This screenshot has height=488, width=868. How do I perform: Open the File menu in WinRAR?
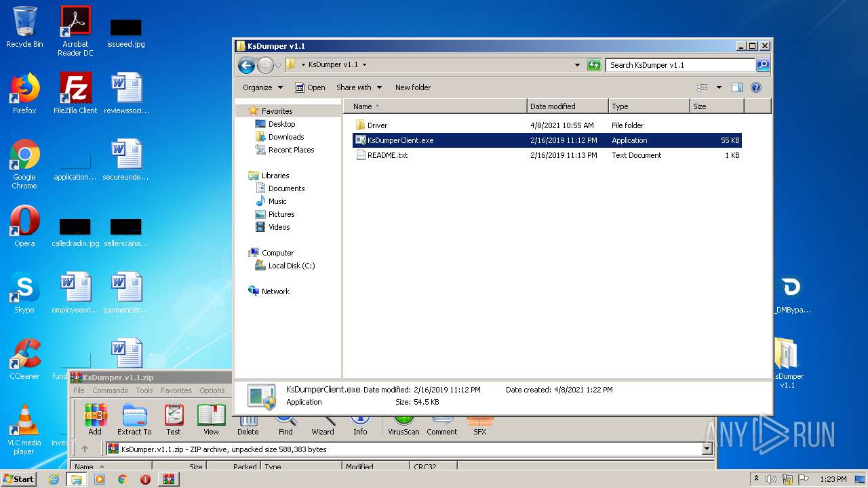79,390
